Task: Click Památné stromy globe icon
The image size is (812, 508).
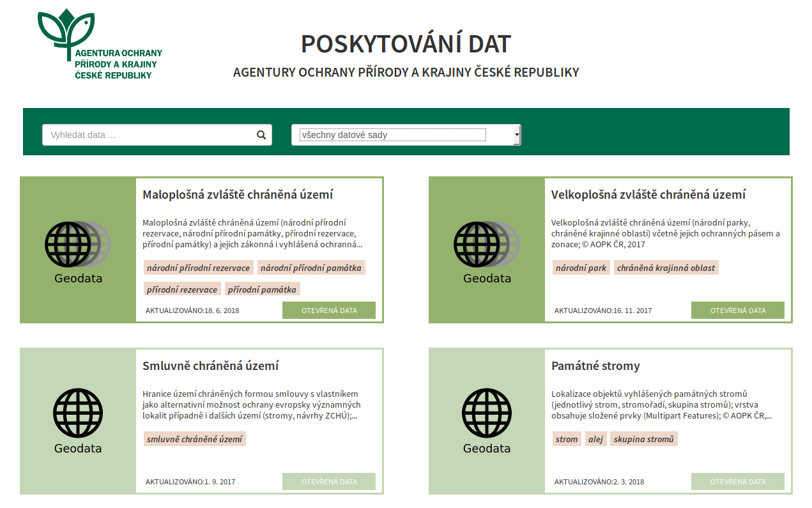Action: (x=487, y=413)
